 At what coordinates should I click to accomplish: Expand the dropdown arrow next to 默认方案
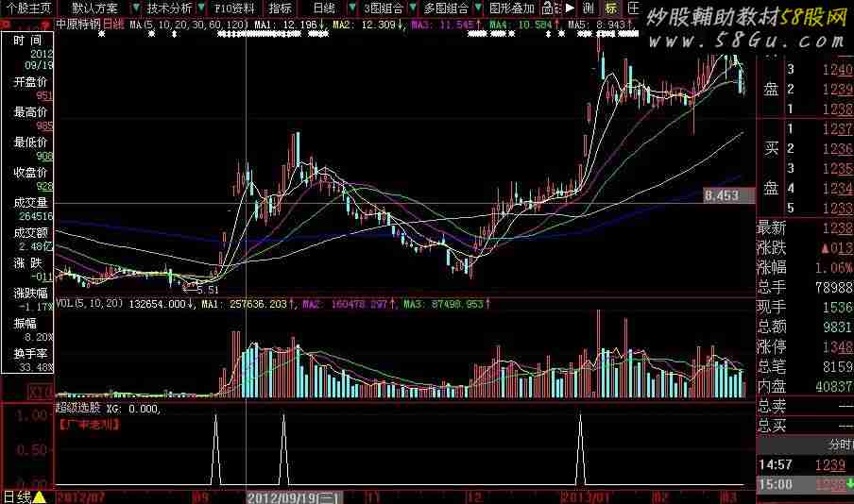[136, 8]
